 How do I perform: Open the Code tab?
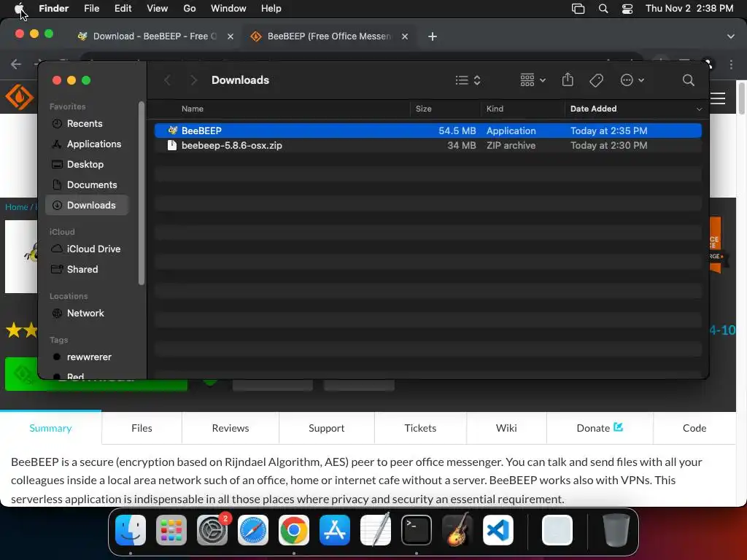coord(694,428)
